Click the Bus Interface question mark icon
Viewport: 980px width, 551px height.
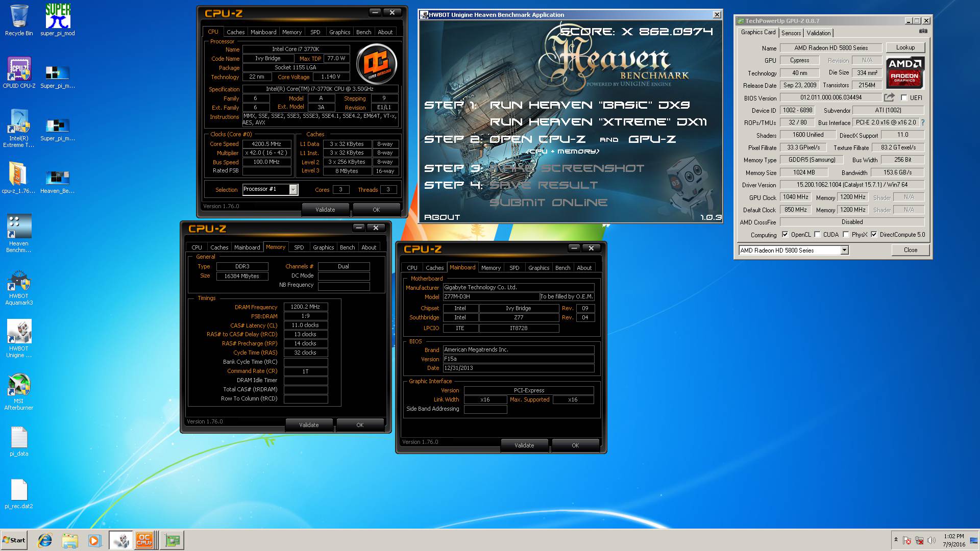click(x=922, y=122)
